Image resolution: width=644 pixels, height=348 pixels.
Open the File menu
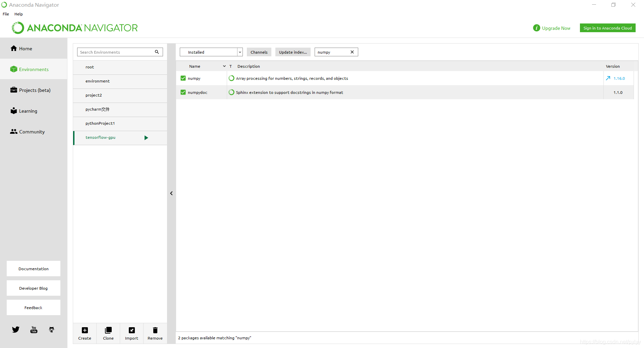6,14
